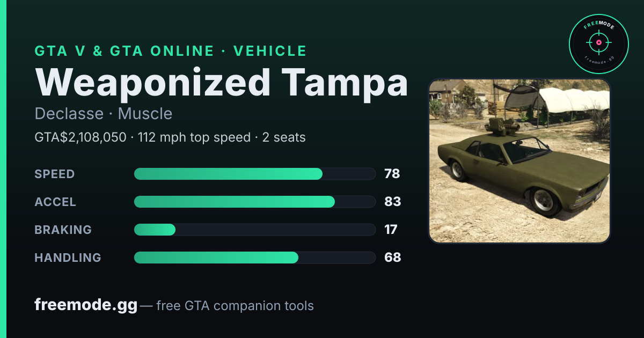Click the BRAKING label
The height and width of the screenshot is (338, 644).
click(63, 230)
